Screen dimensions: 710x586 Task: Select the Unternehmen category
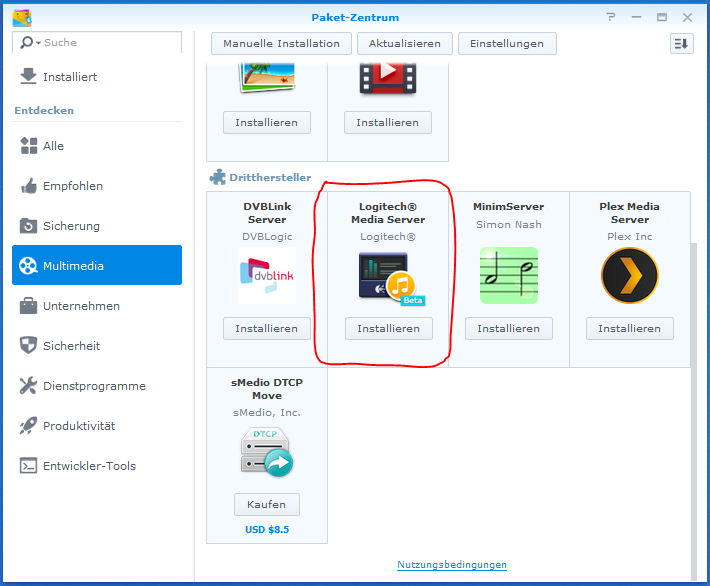[97, 306]
